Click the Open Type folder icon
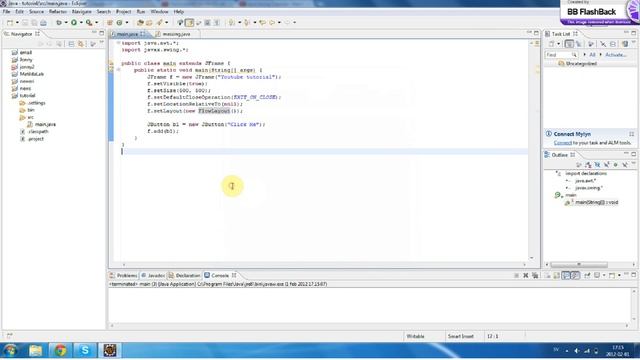Viewport: 640px width, 360px height. pyautogui.click(x=140, y=22)
